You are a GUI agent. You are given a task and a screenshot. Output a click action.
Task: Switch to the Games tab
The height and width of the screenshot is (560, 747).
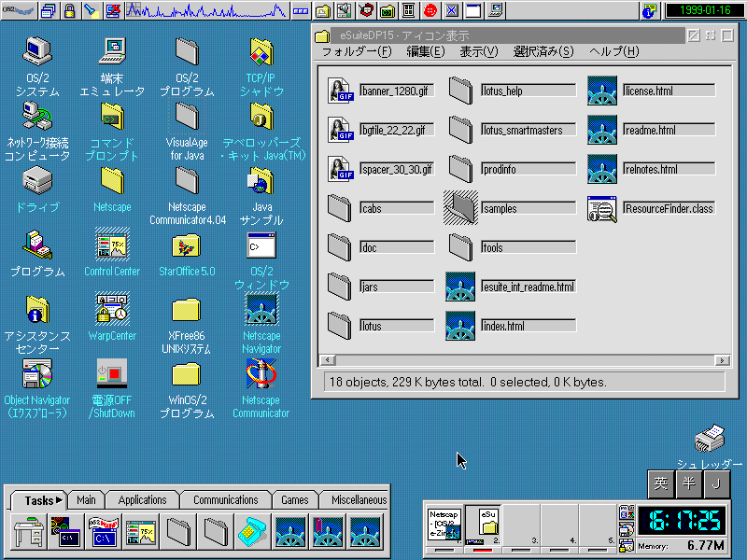point(294,500)
